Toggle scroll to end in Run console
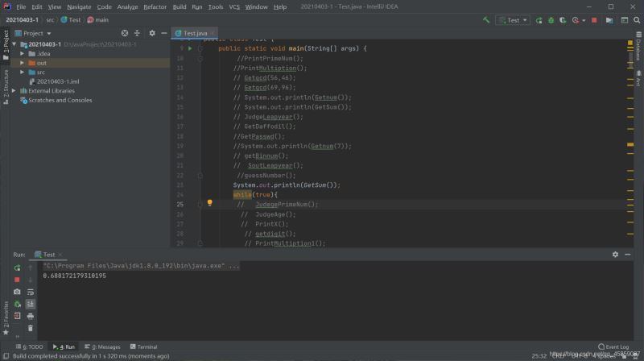The height and width of the screenshot is (361, 644). pyautogui.click(x=31, y=304)
